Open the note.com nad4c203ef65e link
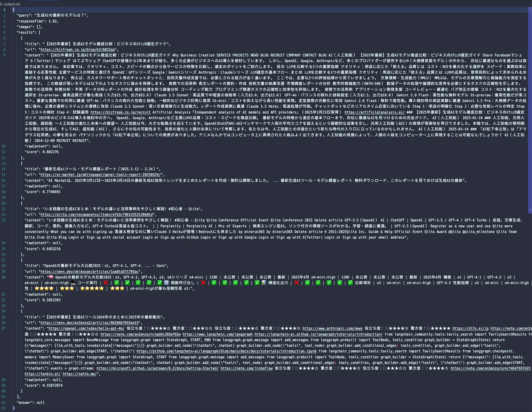The image size is (532, 412). [140, 334]
